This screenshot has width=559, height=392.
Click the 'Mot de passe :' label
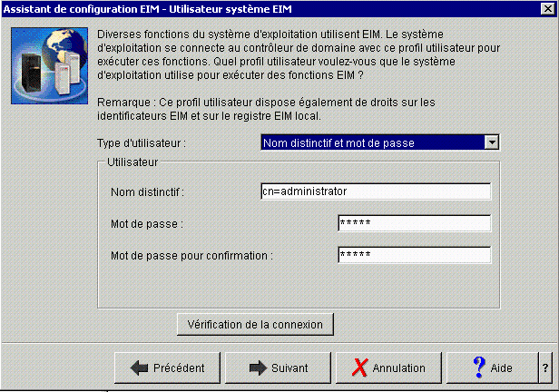[x=147, y=224]
